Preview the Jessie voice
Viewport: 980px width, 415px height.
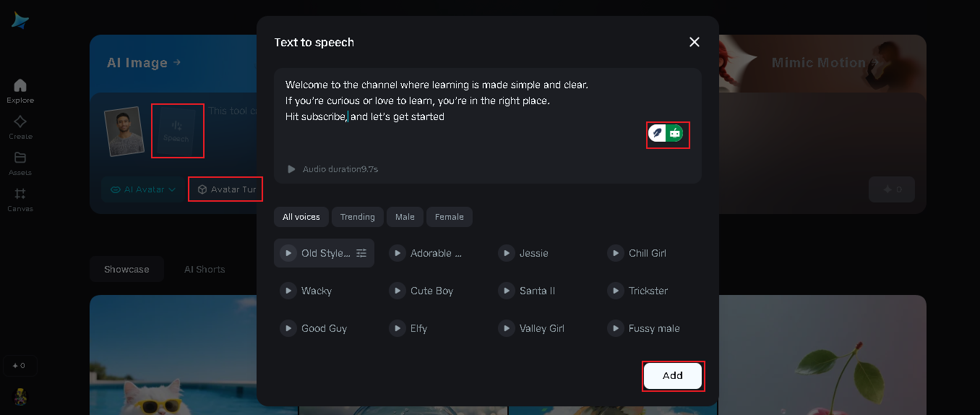506,253
